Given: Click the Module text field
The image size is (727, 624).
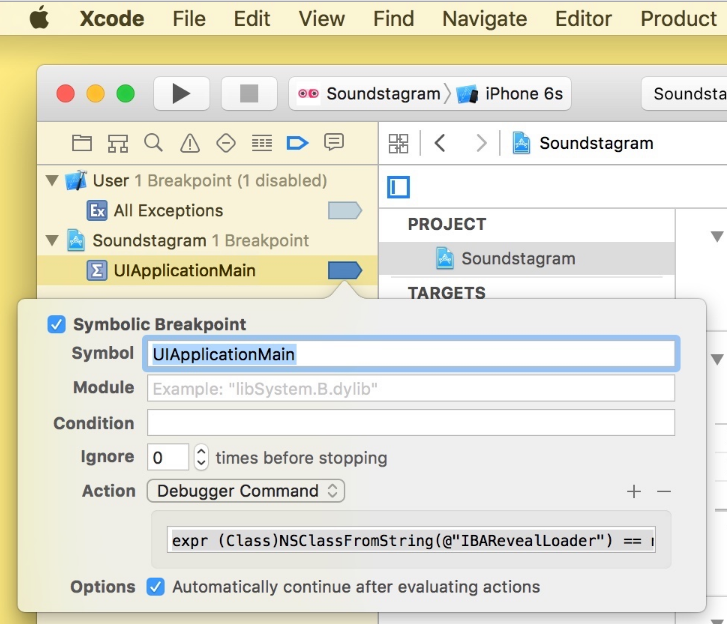Looking at the screenshot, I should (x=411, y=388).
